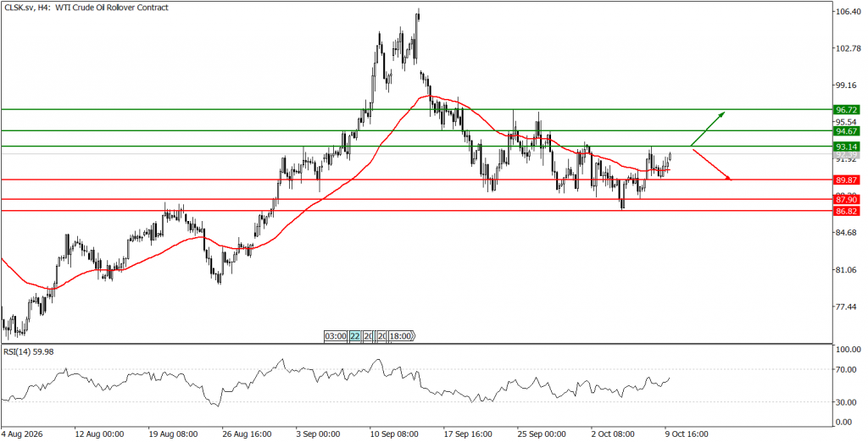The width and height of the screenshot is (868, 442).
Task: Click the 10 Sep 08:00 date label
Action: point(393,435)
